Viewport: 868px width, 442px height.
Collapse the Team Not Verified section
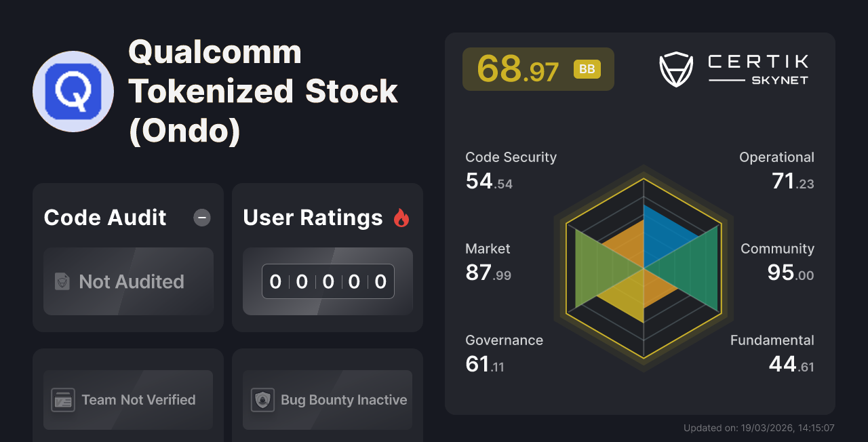click(x=127, y=400)
